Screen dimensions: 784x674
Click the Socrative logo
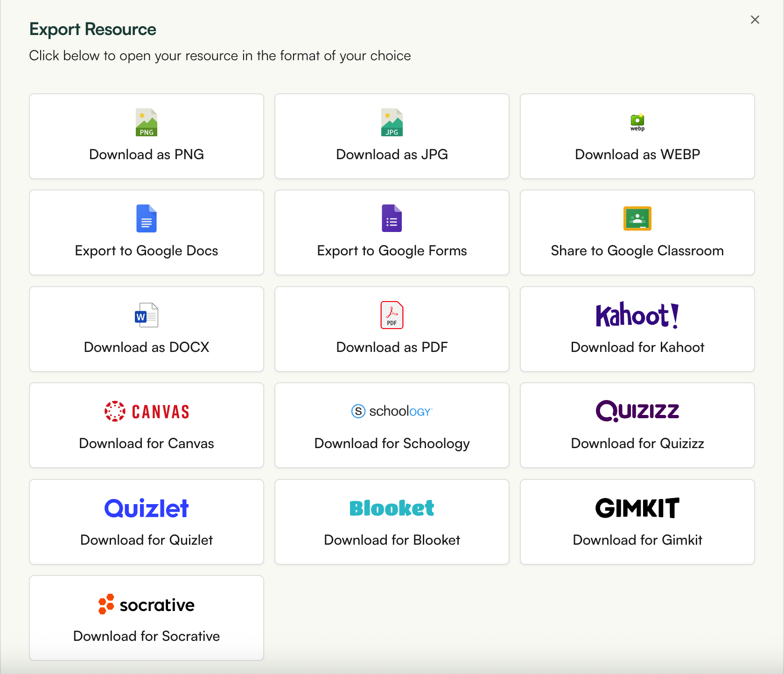[x=147, y=604]
